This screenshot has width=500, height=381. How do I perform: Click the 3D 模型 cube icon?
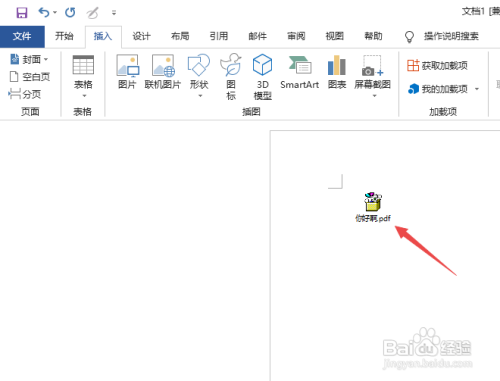tap(262, 64)
